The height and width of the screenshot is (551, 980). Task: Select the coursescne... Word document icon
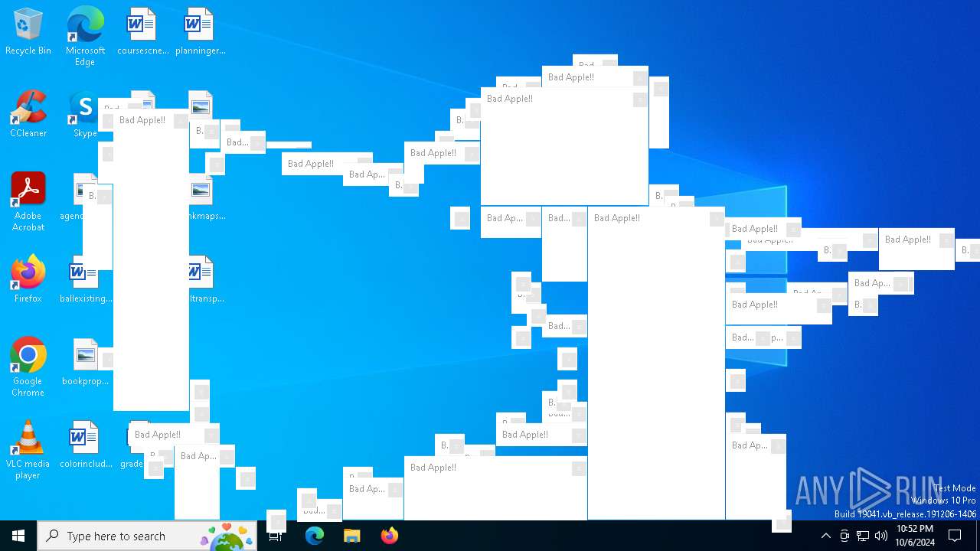pyautogui.click(x=142, y=32)
